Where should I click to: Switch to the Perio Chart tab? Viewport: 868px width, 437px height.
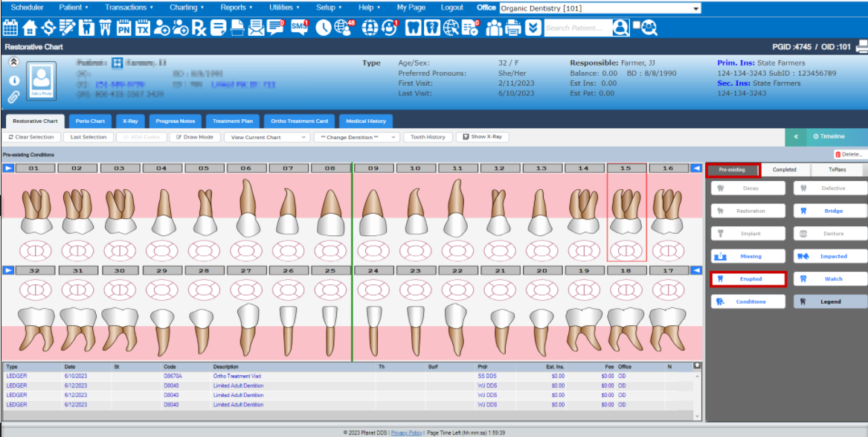point(91,121)
